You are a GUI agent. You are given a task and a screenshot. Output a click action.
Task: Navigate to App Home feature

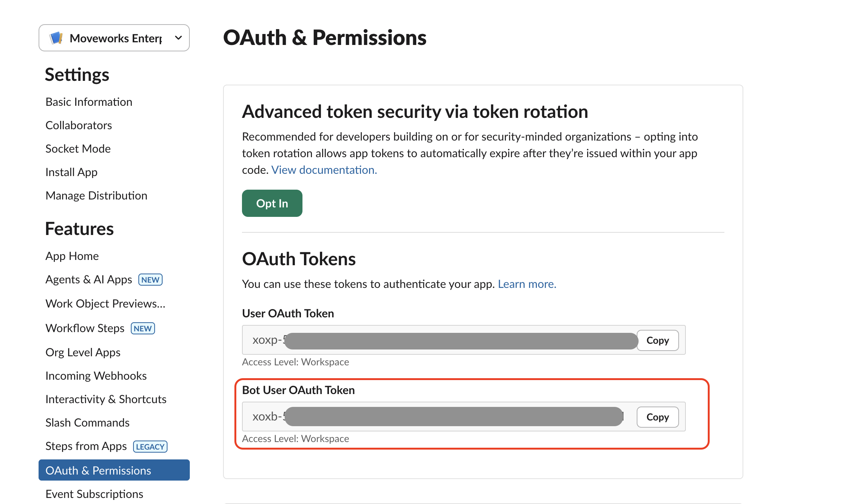coord(72,256)
